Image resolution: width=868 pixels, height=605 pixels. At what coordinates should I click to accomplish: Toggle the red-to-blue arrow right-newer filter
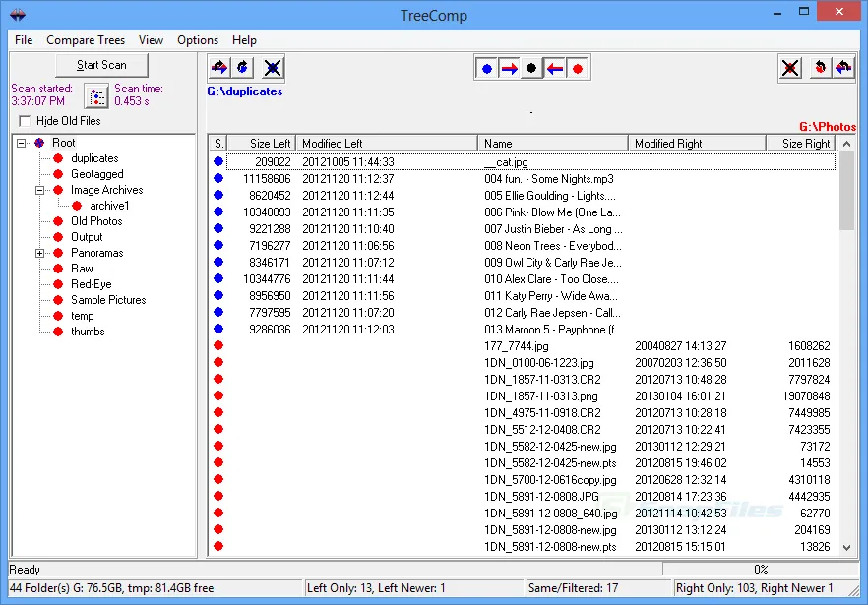click(x=555, y=69)
